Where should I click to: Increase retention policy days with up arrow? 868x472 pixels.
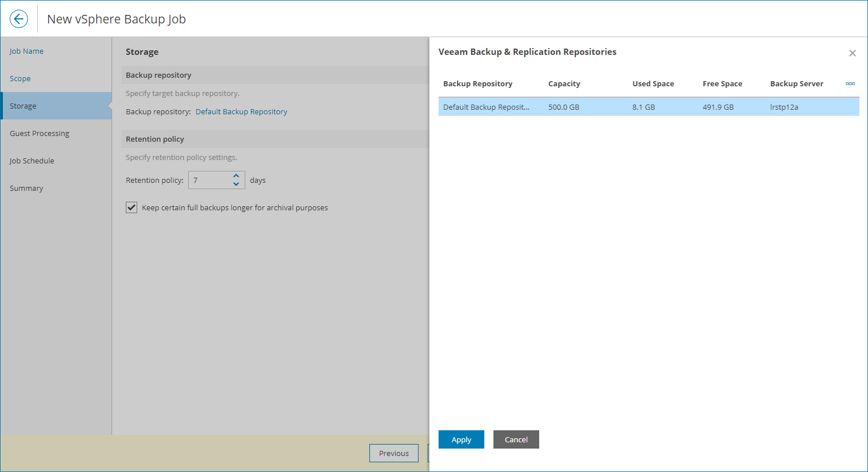(236, 176)
